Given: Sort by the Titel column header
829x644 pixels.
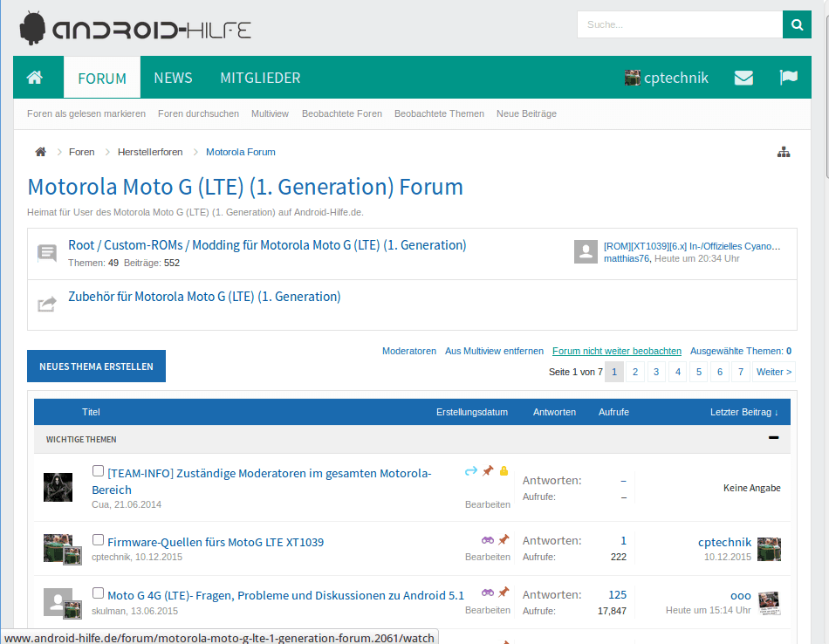Looking at the screenshot, I should [x=91, y=412].
